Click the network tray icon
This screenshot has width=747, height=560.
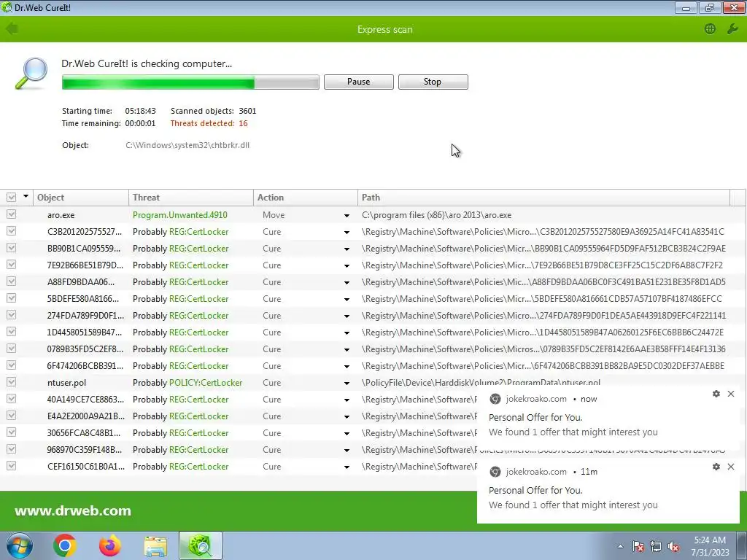[656, 547]
